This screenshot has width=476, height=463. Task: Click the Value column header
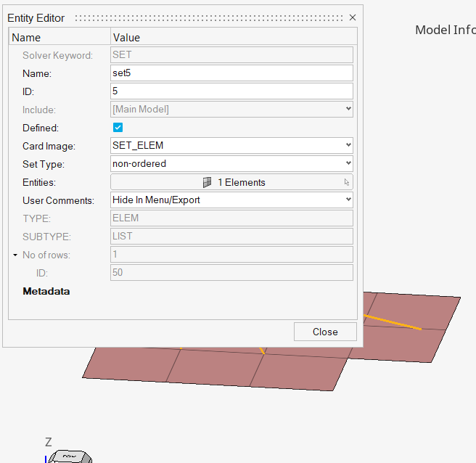pos(234,38)
